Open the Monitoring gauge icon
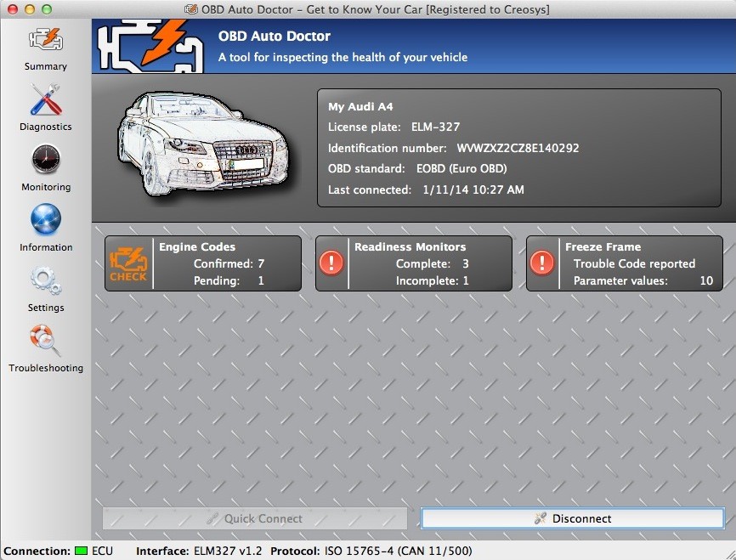736x560 pixels. [x=44, y=167]
